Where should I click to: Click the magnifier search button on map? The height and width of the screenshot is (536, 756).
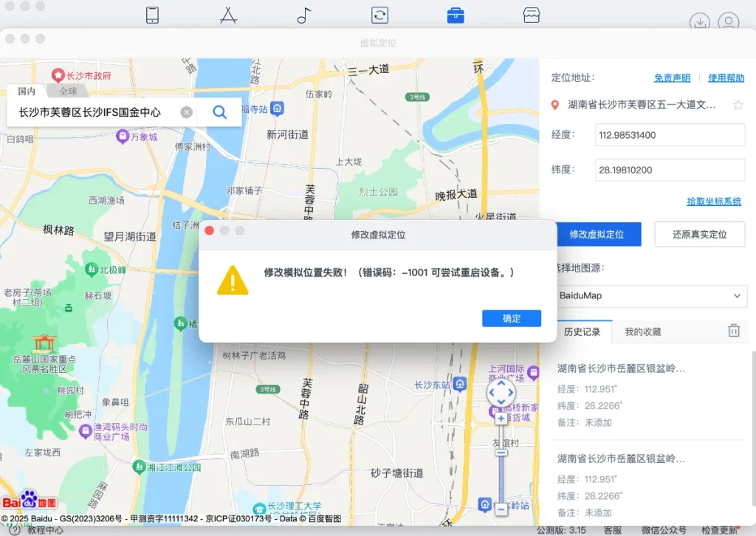(x=219, y=112)
